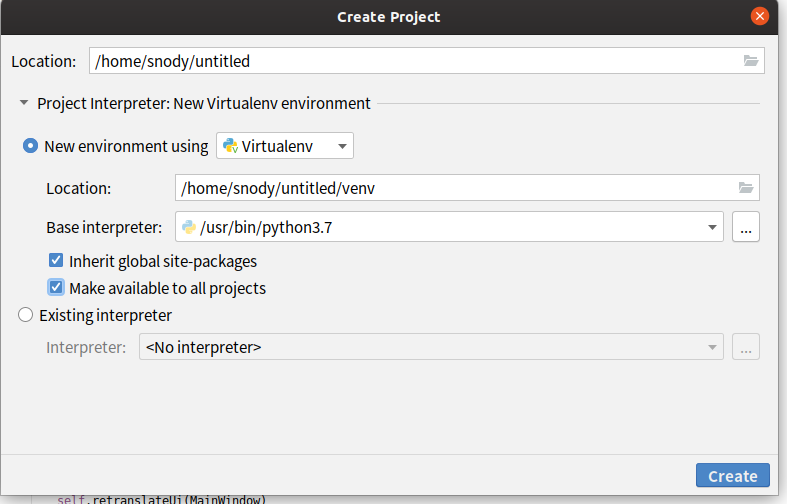
Task: Click the Create button
Action: click(x=732, y=476)
